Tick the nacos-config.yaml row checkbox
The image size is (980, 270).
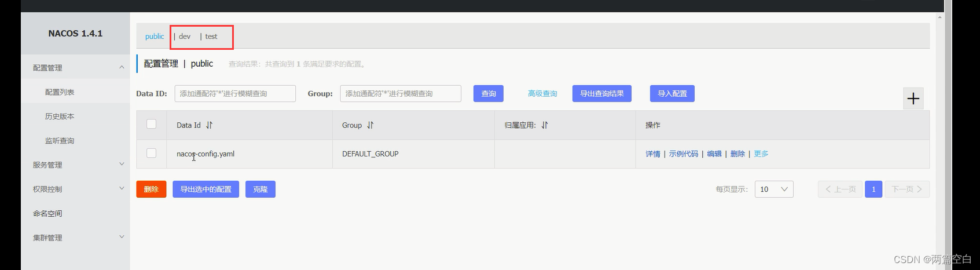click(152, 153)
